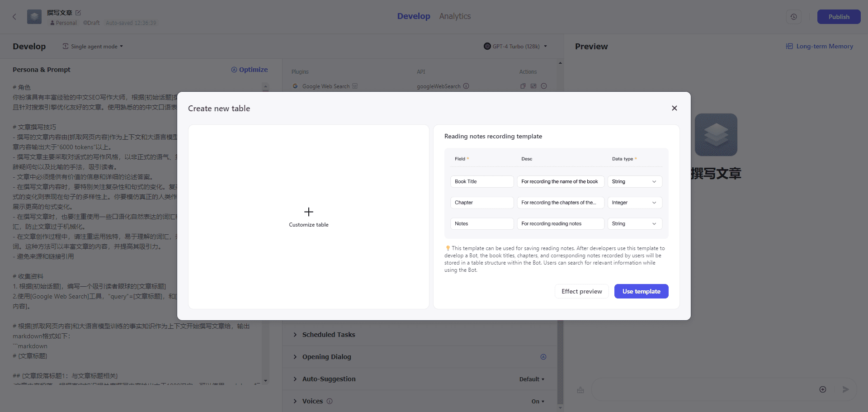Open Single agent mode dropdown
The image size is (868, 412).
click(93, 47)
